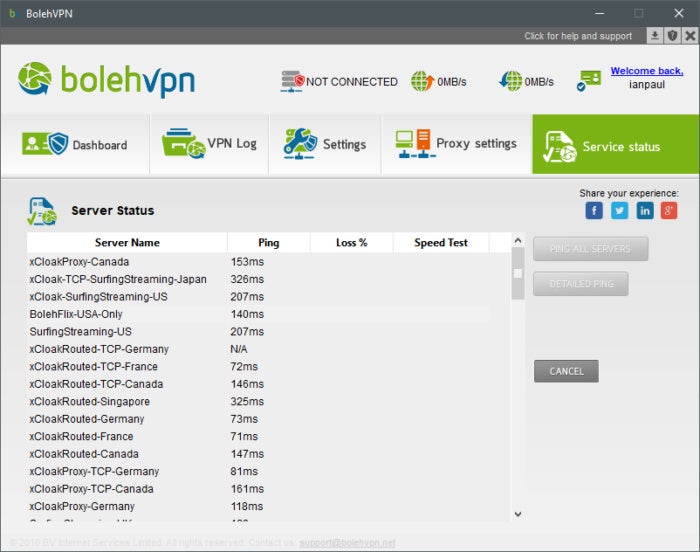The width and height of the screenshot is (700, 552).
Task: Open the support@bolehvpn.net email link
Action: (x=347, y=543)
